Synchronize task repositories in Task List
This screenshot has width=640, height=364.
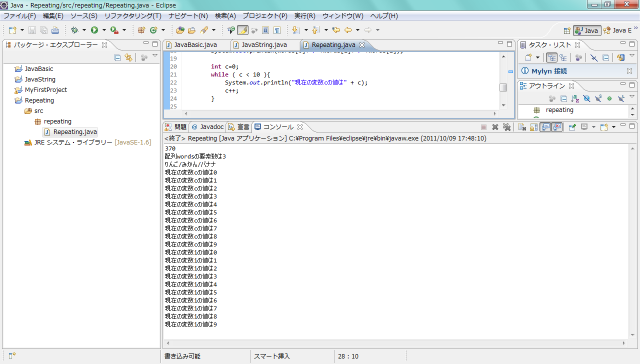620,57
